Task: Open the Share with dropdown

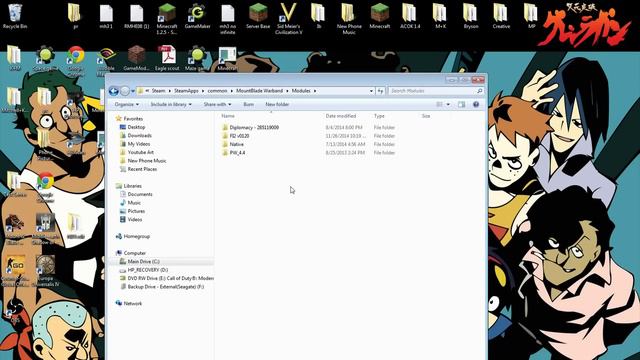Action: pyautogui.click(x=218, y=104)
